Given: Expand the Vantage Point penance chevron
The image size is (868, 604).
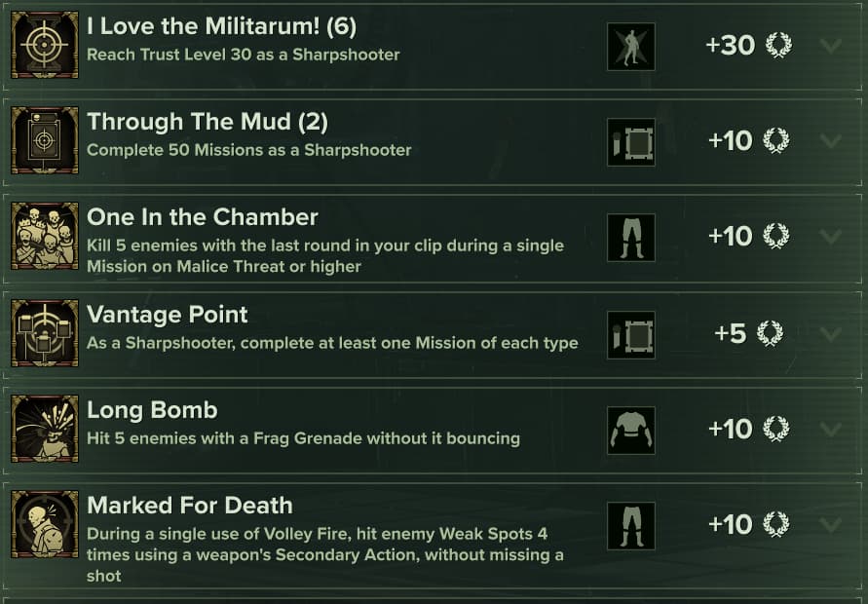Looking at the screenshot, I should click(831, 334).
